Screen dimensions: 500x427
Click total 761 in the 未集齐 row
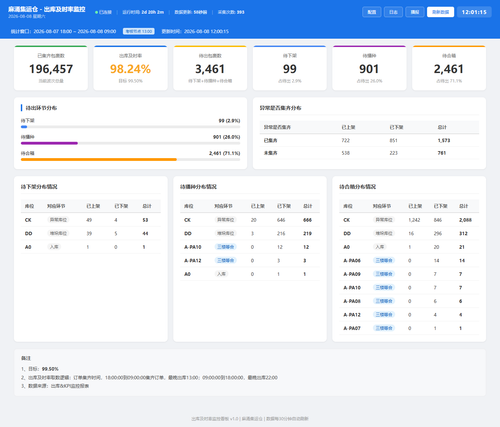[x=442, y=153]
